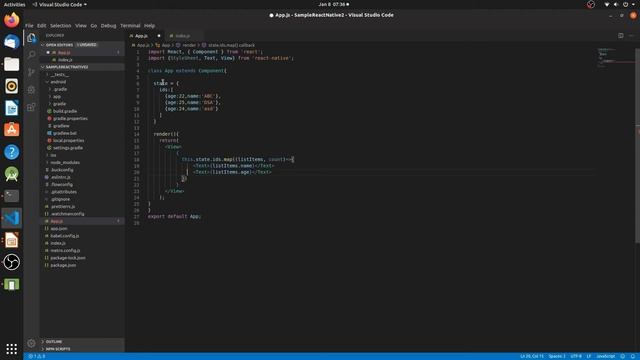Launch Thunderbird mail from the dock
This screenshot has width=640, height=360.
point(11,42)
